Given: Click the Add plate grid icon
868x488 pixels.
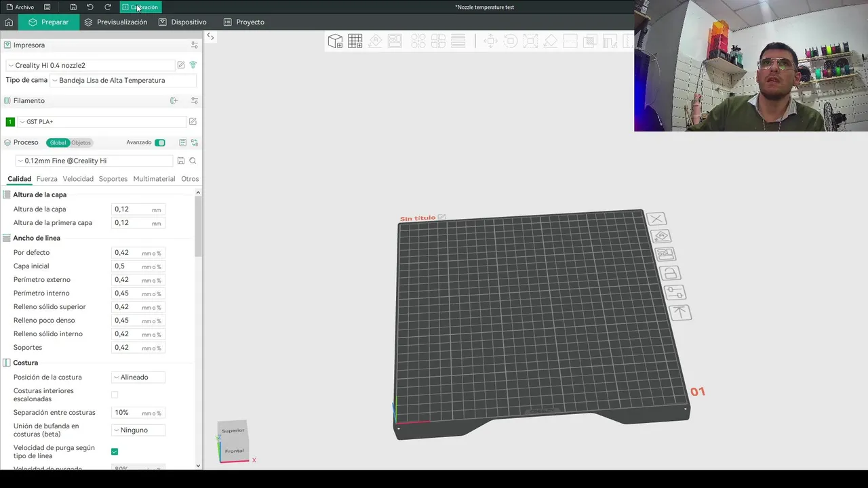Looking at the screenshot, I should (355, 41).
